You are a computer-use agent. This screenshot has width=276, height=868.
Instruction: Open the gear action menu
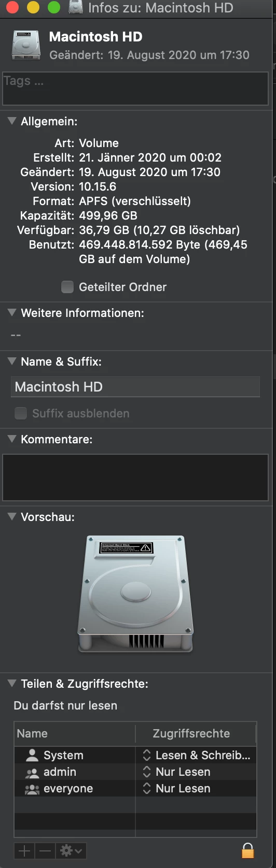click(x=71, y=850)
